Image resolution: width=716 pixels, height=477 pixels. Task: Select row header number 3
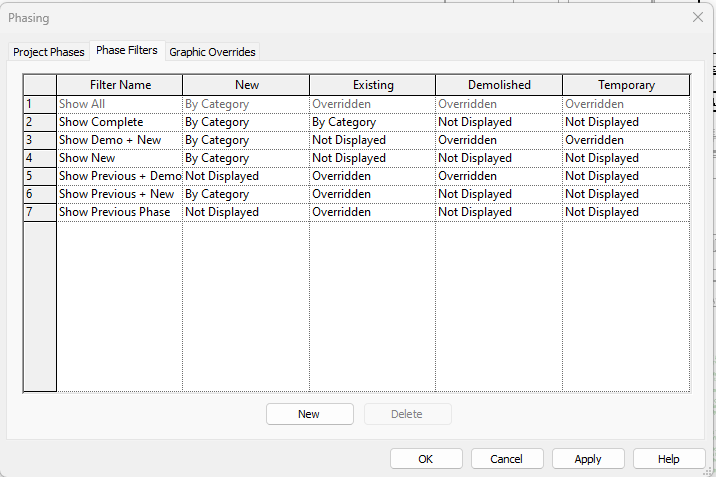(x=40, y=140)
